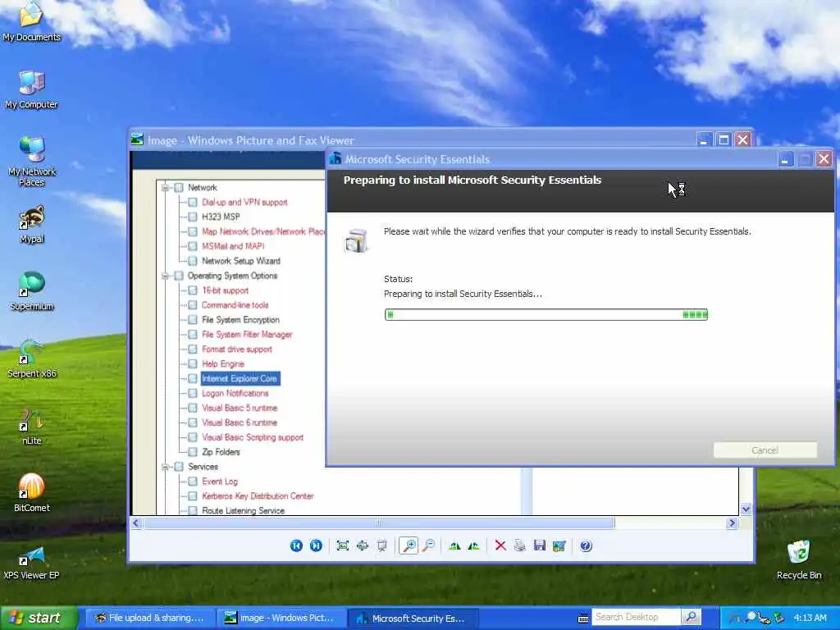Tick the 16-bit support checkbox
The height and width of the screenshot is (630, 840).
tap(193, 290)
